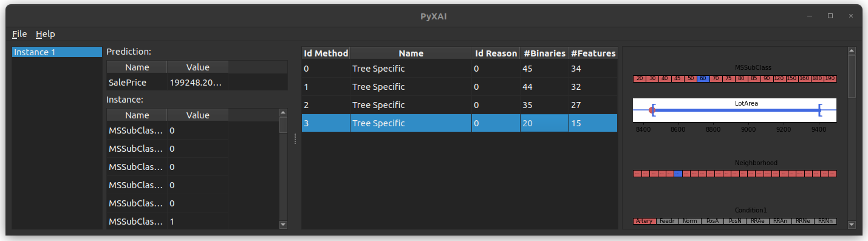The image size is (868, 241).
Task: Click the 34 features cell
Action: click(593, 69)
